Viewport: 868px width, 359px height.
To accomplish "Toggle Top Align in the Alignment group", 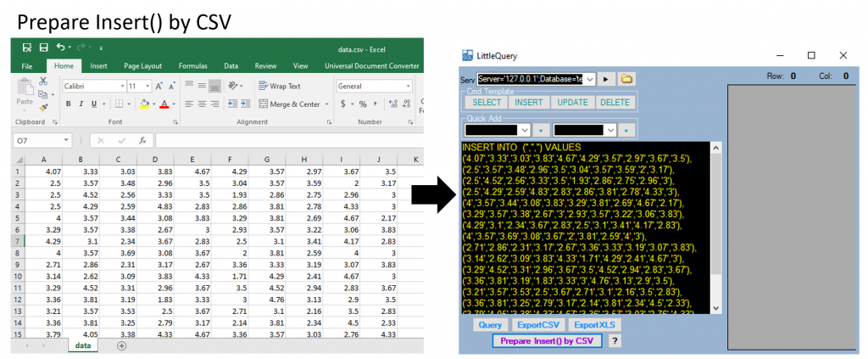I will pyautogui.click(x=189, y=86).
